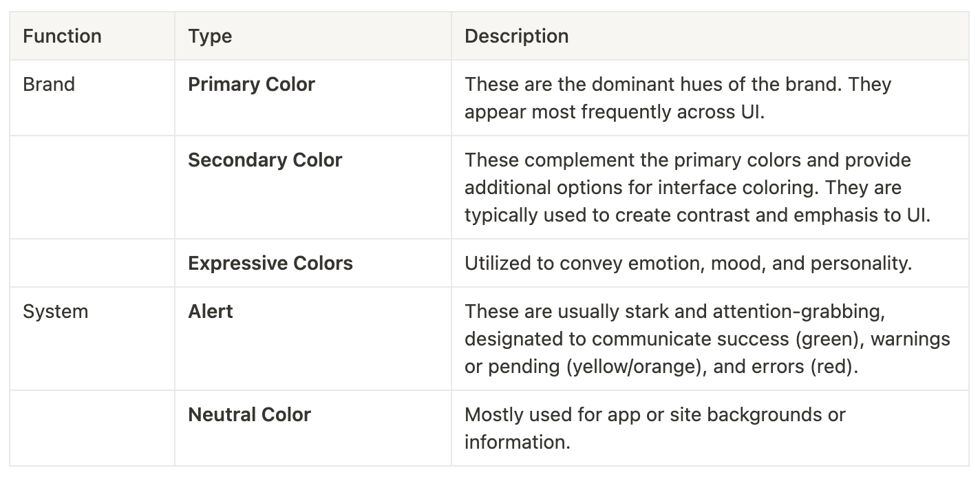980x479 pixels.
Task: Click the stark and attention-grabbing description
Action: (x=707, y=339)
